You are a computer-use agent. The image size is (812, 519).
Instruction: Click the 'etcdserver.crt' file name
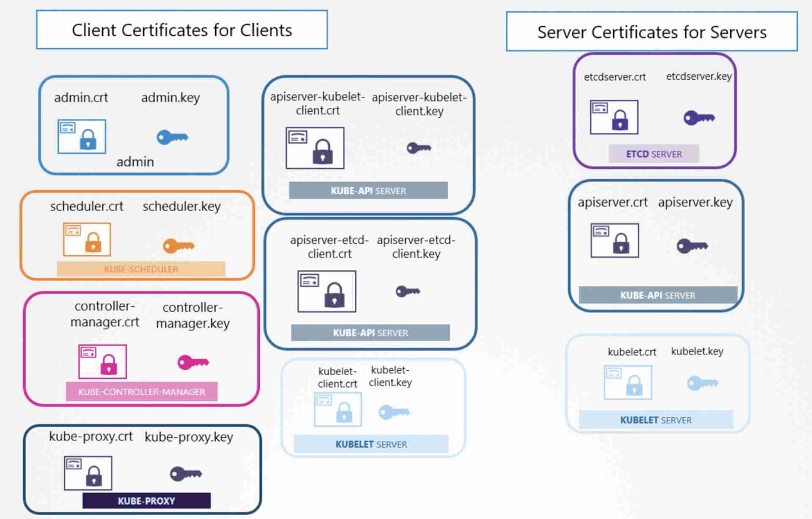(615, 77)
